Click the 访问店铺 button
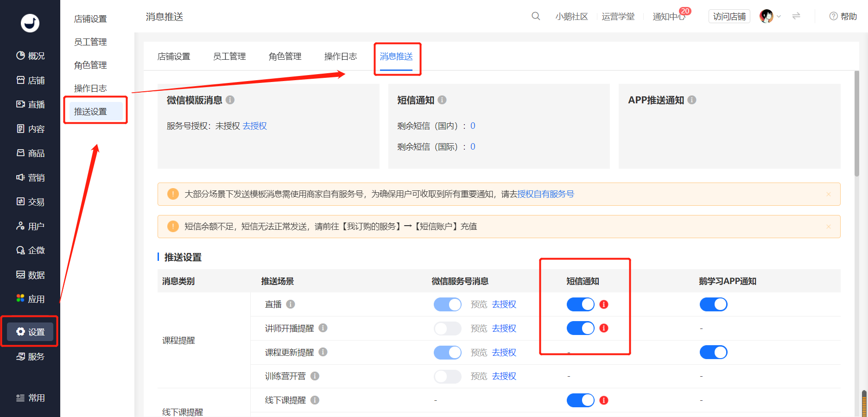 [729, 16]
